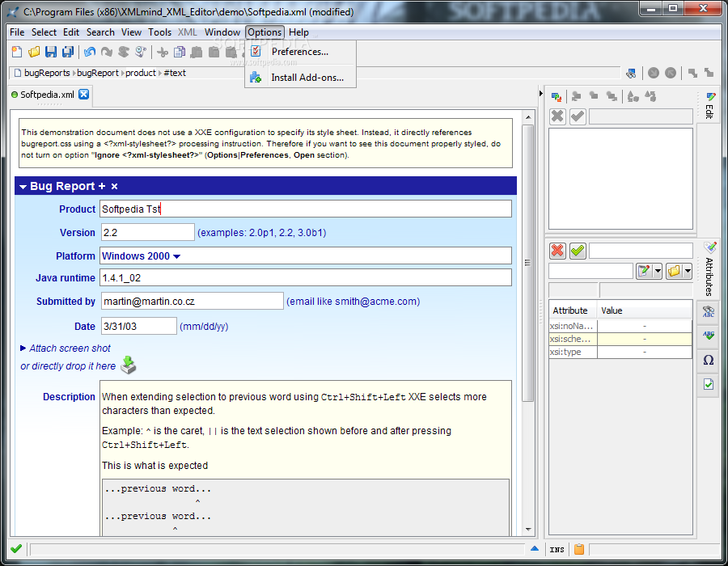Click the New document icon
Viewport: 728px width, 566px height.
coord(17,52)
